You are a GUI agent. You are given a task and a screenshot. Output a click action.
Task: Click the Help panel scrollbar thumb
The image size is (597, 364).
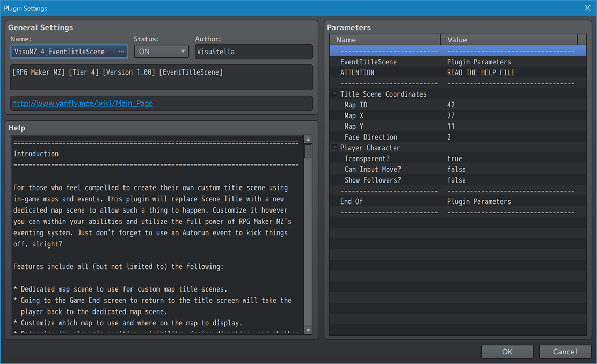308,151
